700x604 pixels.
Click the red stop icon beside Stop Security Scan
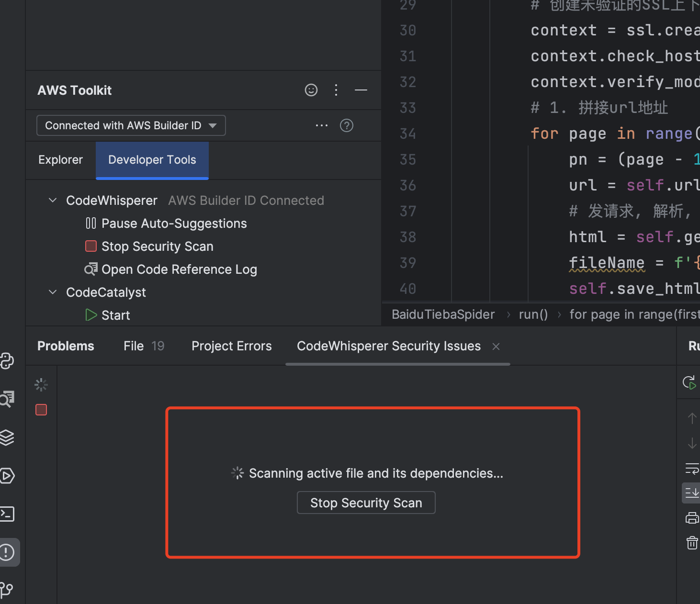pos(91,246)
